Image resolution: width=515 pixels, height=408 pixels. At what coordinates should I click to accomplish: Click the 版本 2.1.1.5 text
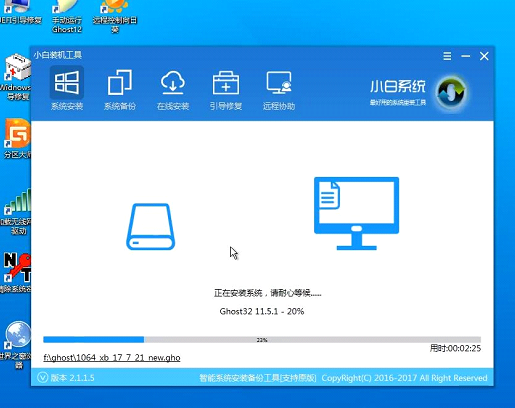tap(72, 378)
